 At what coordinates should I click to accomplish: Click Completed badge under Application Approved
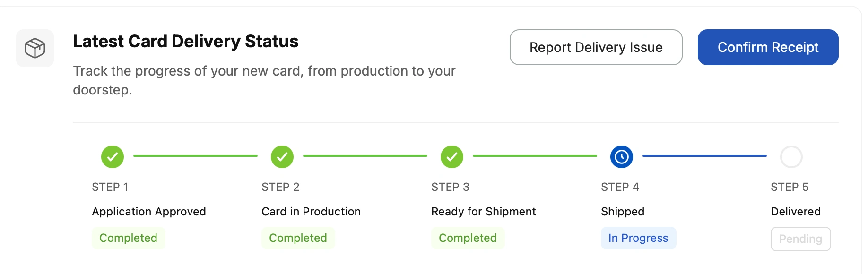128,238
